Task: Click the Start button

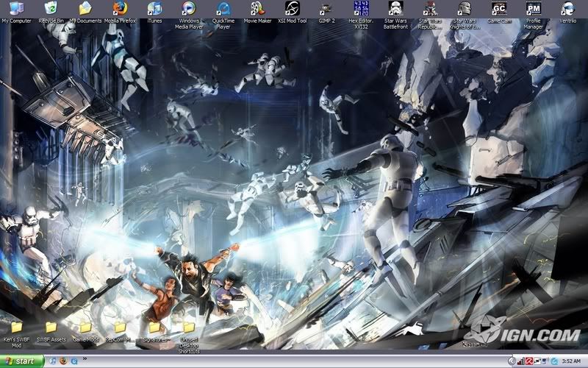Action: click(x=22, y=361)
